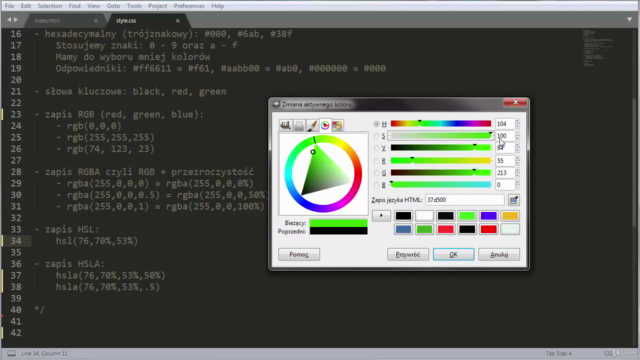Pick the orange history color swatch
The height and width of the screenshot is (360, 640).
(x=510, y=216)
